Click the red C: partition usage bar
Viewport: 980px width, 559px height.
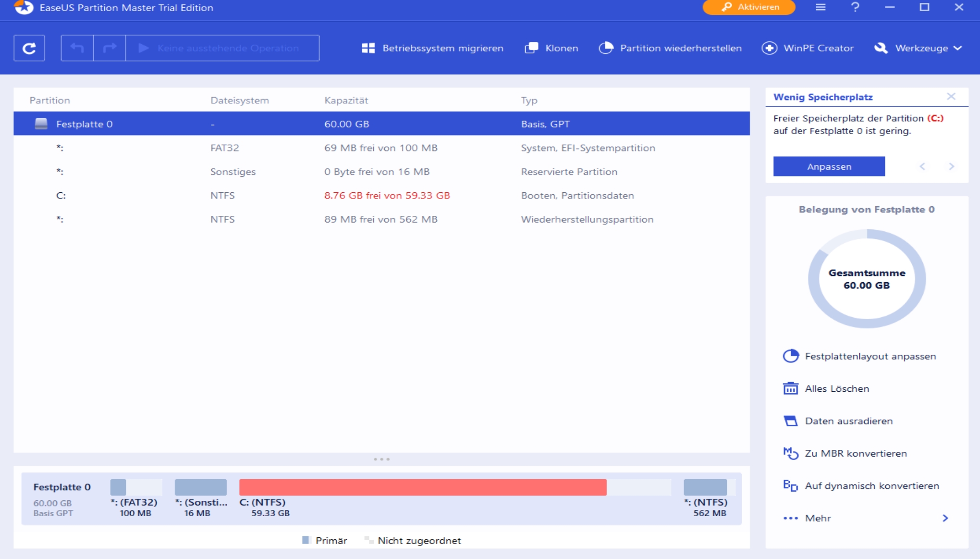[x=423, y=487]
